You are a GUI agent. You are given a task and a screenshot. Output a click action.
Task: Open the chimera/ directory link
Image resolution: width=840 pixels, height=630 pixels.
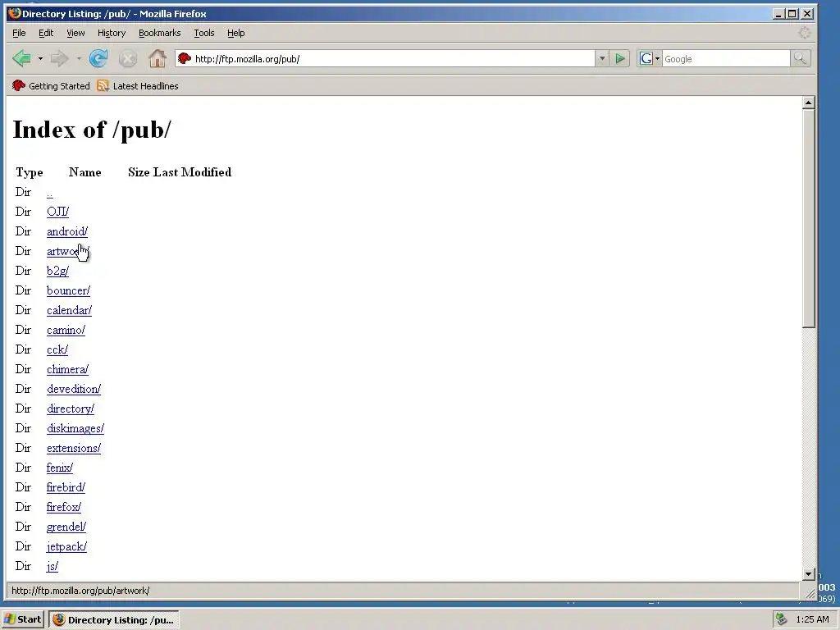(x=67, y=370)
